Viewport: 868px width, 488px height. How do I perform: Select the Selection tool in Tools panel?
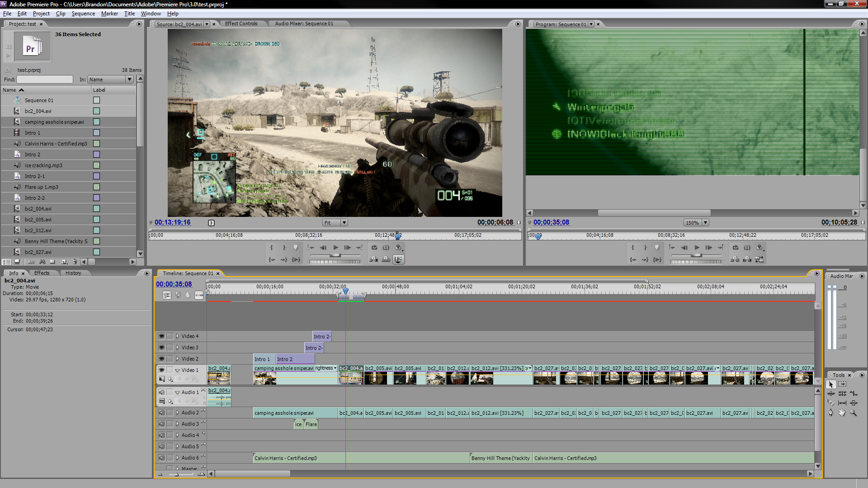(x=831, y=384)
